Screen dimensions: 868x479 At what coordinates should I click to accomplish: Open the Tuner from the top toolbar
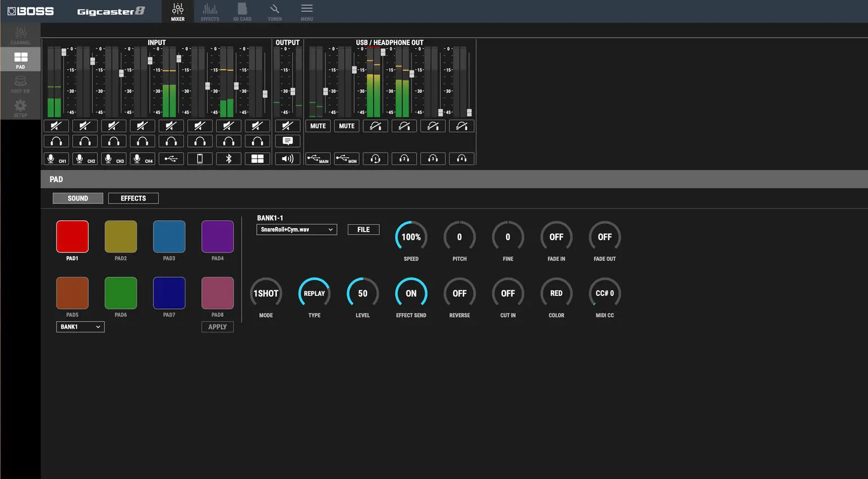274,11
